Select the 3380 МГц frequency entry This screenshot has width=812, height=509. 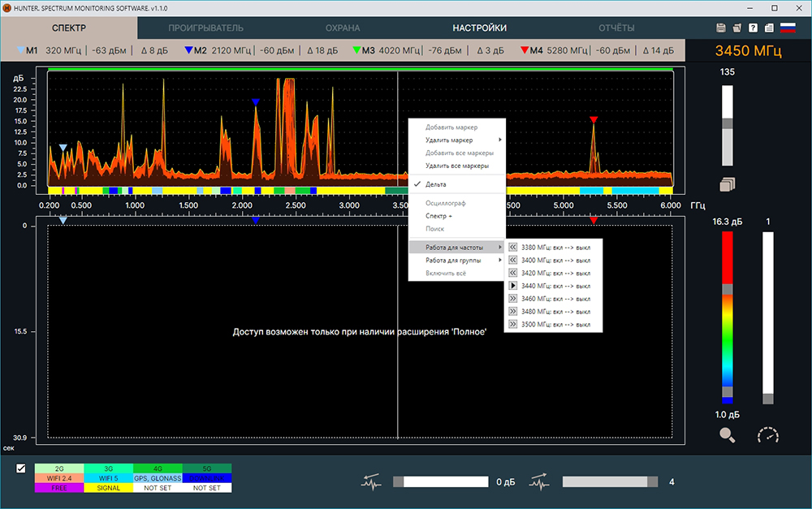tap(555, 247)
